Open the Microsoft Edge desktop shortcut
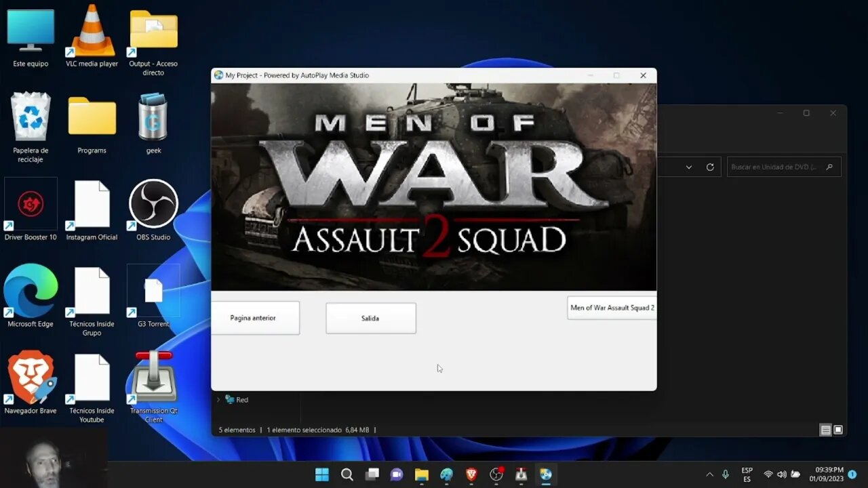 (x=31, y=297)
